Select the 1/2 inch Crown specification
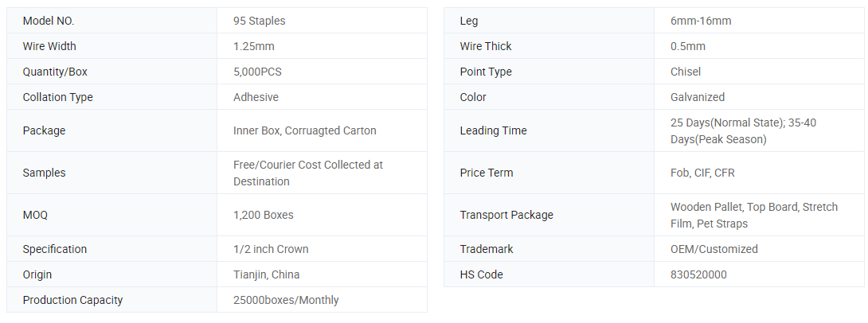Screen dimensions: 868x323 tap(271, 250)
